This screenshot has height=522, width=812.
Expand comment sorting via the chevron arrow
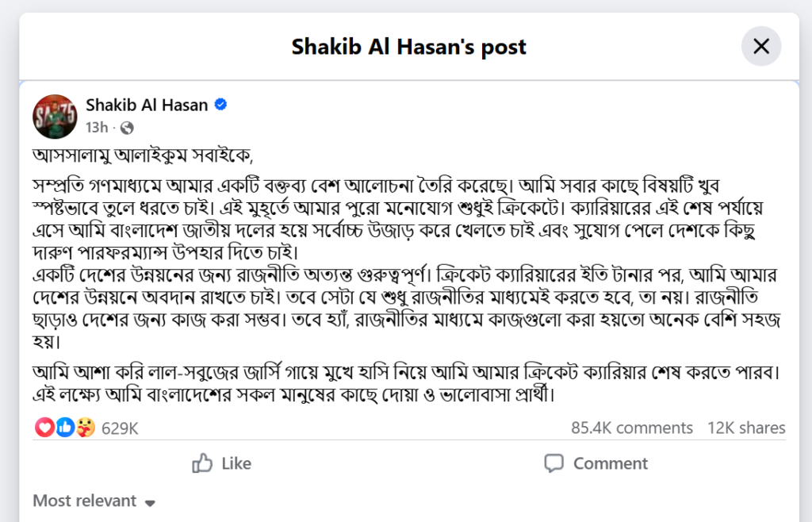pyautogui.click(x=150, y=502)
